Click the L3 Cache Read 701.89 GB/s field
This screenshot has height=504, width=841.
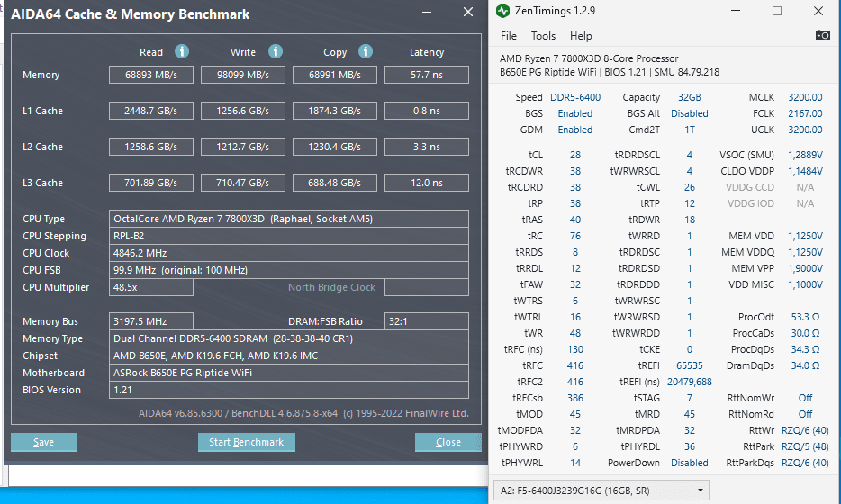point(151,183)
